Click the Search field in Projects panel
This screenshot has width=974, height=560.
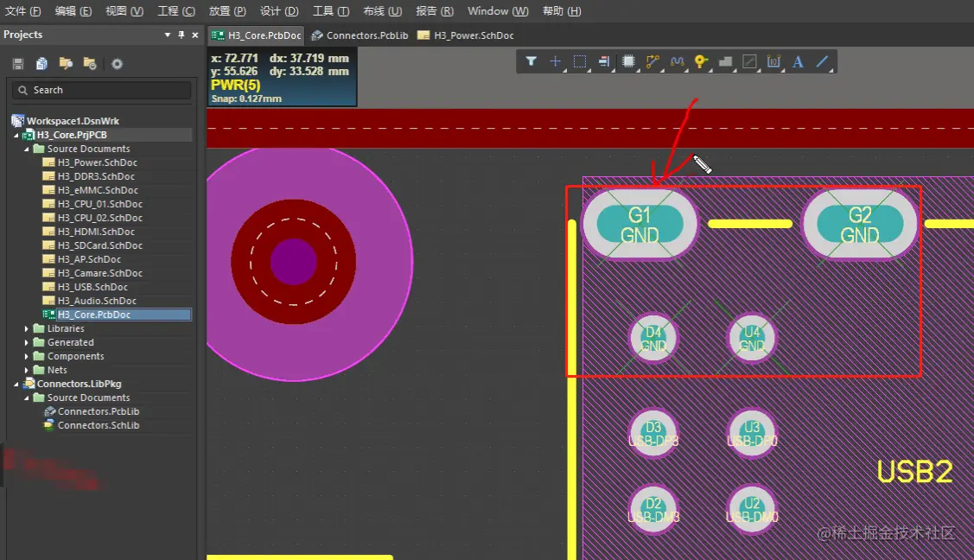tap(101, 90)
